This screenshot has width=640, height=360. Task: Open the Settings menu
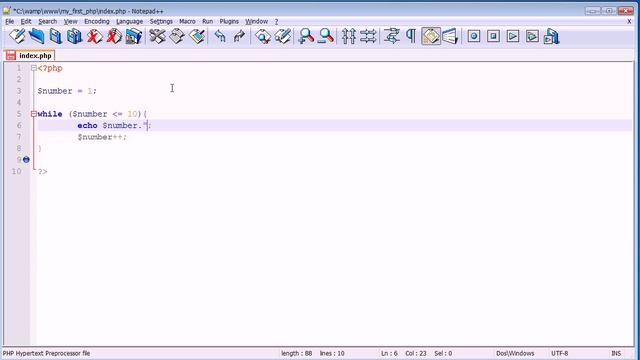coord(161,21)
